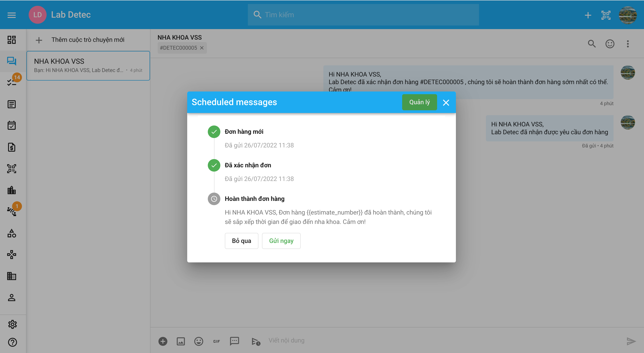Open the handshake icon with badge 1
644x353 pixels.
tap(11, 211)
